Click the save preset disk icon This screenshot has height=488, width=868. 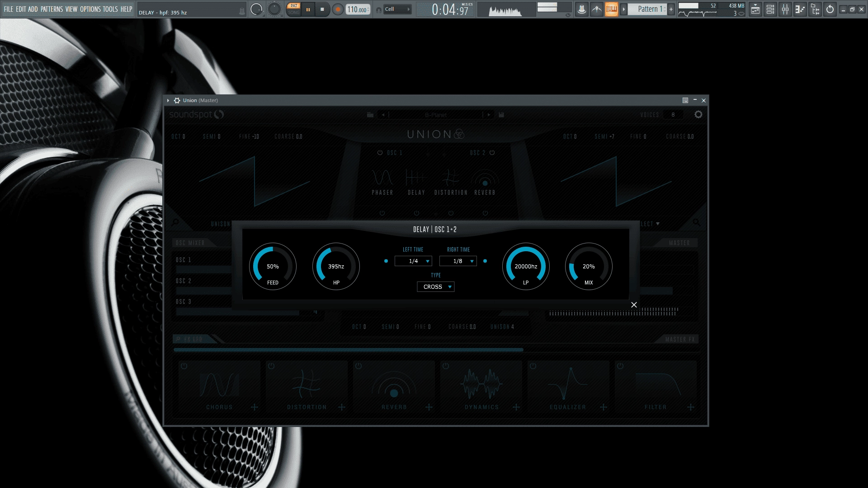(x=501, y=115)
